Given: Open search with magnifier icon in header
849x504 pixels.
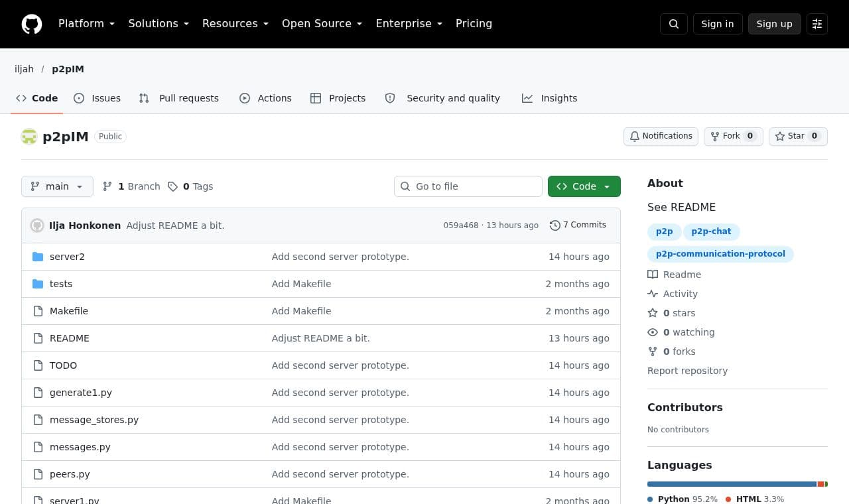Looking at the screenshot, I should 674,24.
